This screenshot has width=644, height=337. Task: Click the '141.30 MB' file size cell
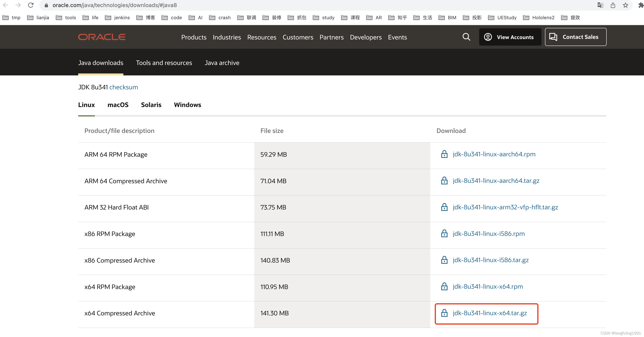[342, 314]
